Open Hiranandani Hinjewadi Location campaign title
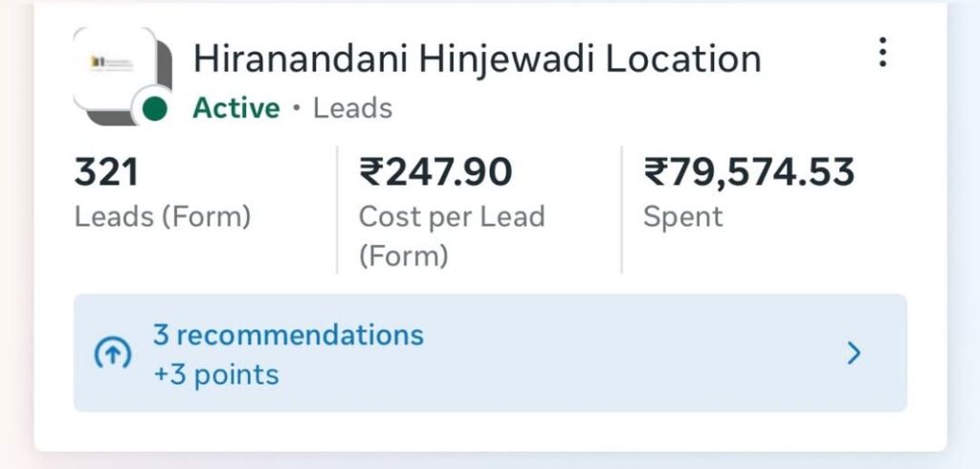980x469 pixels. tap(477, 59)
